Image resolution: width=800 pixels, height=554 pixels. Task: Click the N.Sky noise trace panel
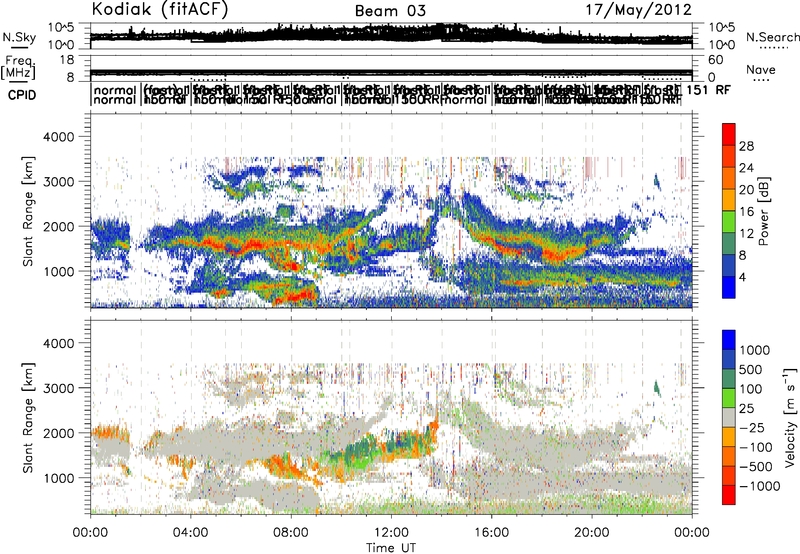391,36
